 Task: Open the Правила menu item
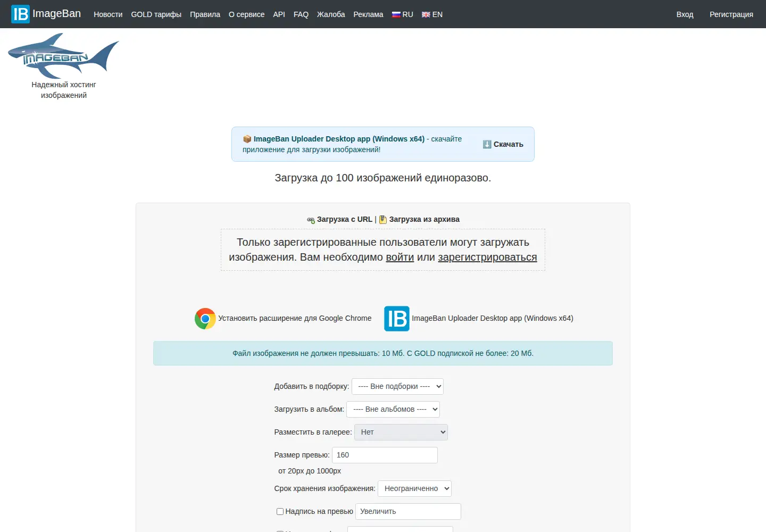click(205, 14)
